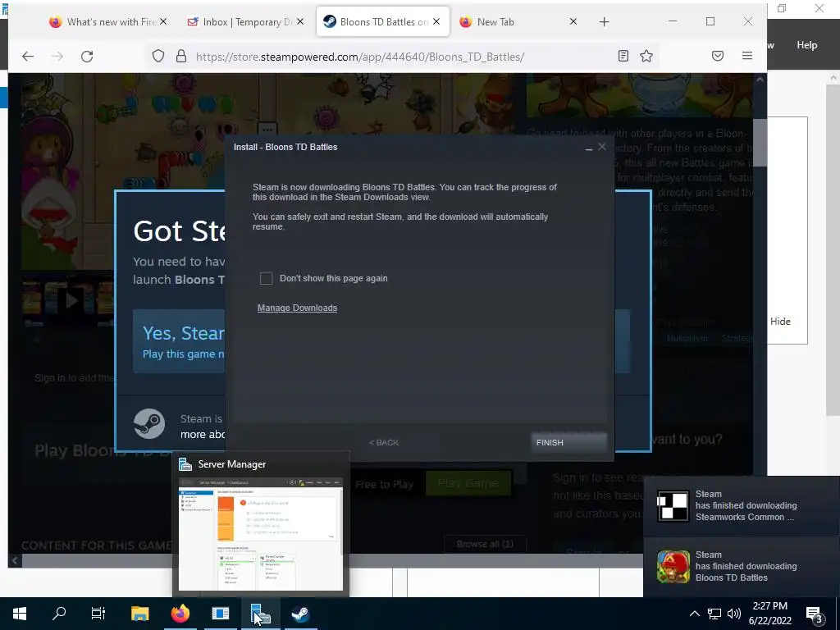
Task: Close the Install Bloons TD Battles dialog
Action: click(x=602, y=147)
